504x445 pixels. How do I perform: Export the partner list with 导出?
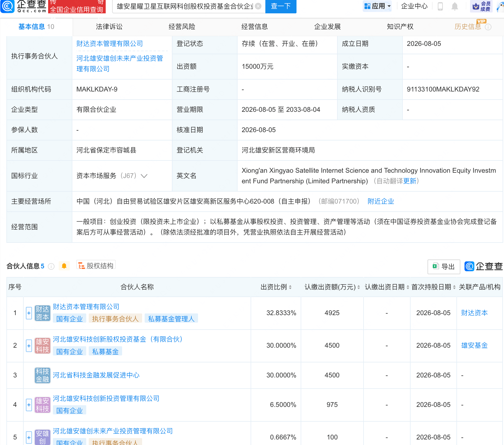[444, 267]
